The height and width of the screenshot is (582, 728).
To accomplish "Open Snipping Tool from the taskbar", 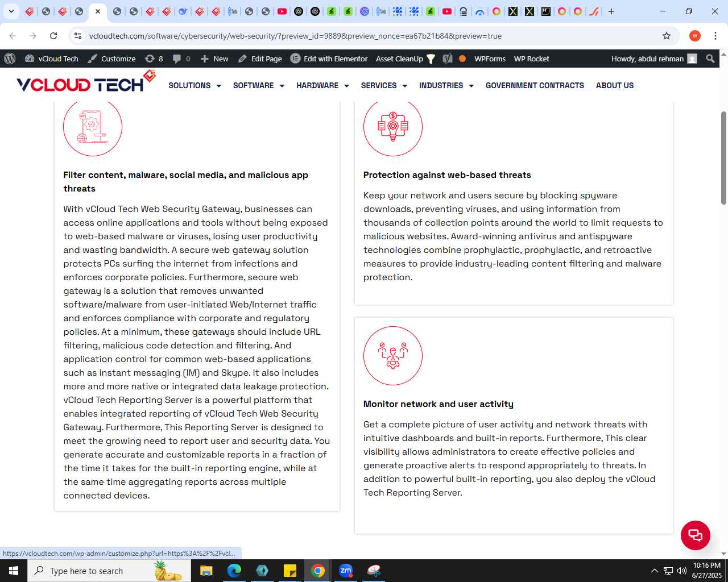I will pos(374,571).
